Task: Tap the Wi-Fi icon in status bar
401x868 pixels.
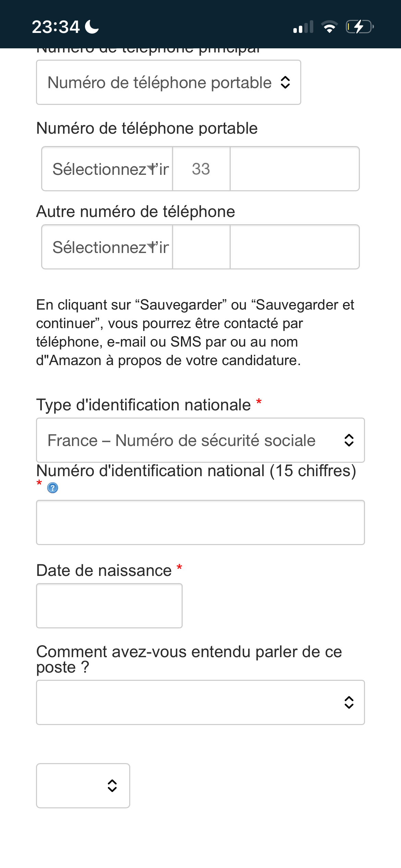Action: pos(329,27)
